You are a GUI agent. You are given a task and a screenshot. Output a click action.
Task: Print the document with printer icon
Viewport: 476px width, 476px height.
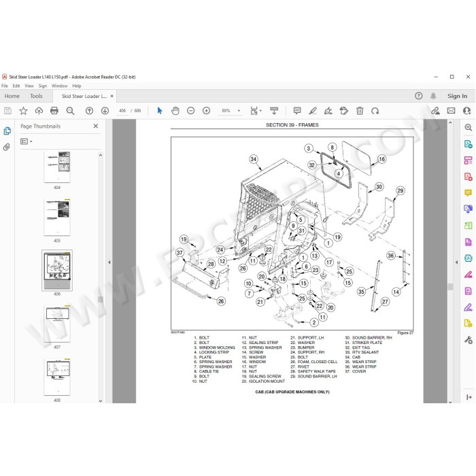point(54,111)
